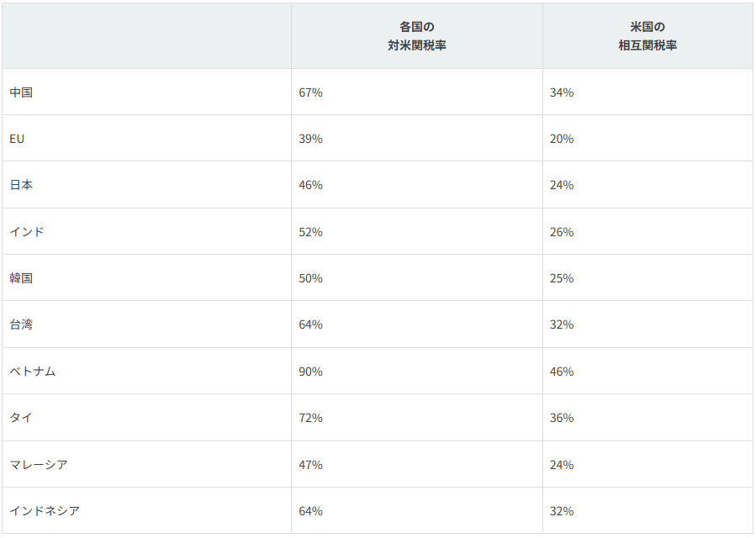
Task: Select the 90% cell in ベトナム row
Action: (x=310, y=372)
